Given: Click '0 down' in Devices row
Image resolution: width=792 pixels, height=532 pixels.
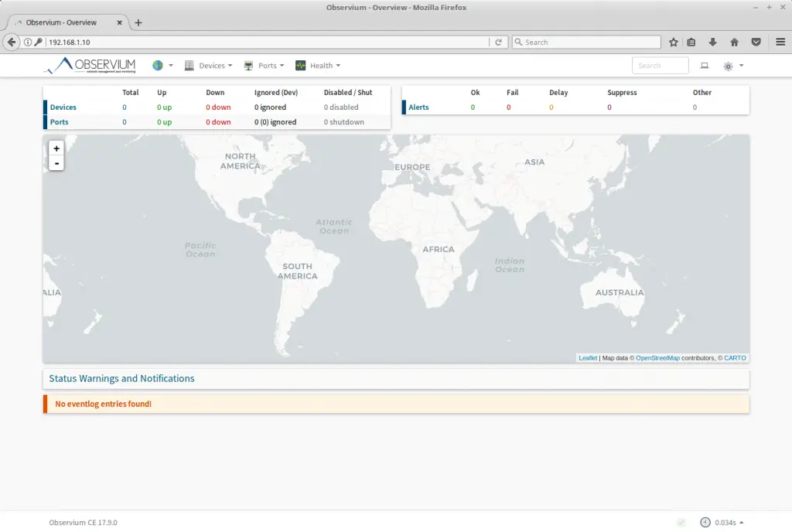Looking at the screenshot, I should click(x=218, y=107).
